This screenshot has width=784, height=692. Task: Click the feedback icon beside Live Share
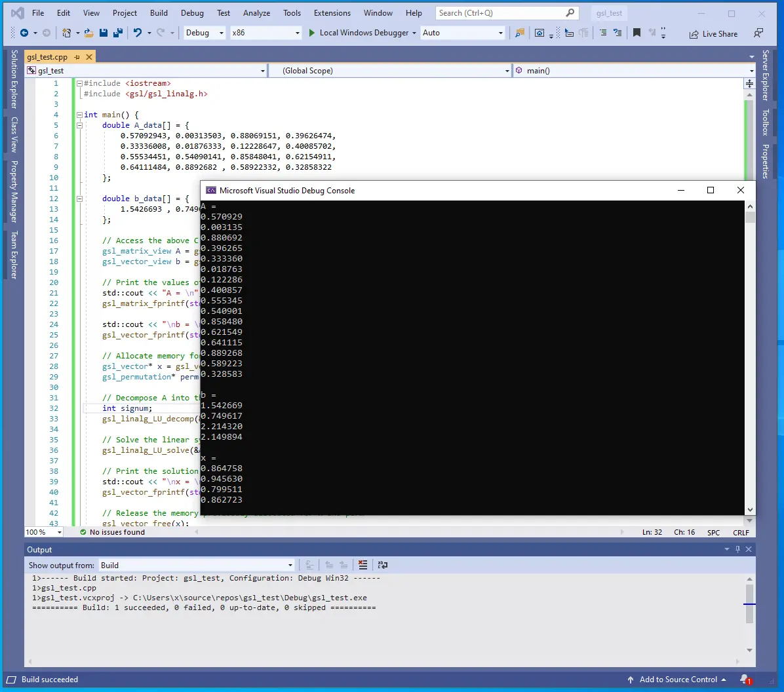pyautogui.click(x=758, y=33)
